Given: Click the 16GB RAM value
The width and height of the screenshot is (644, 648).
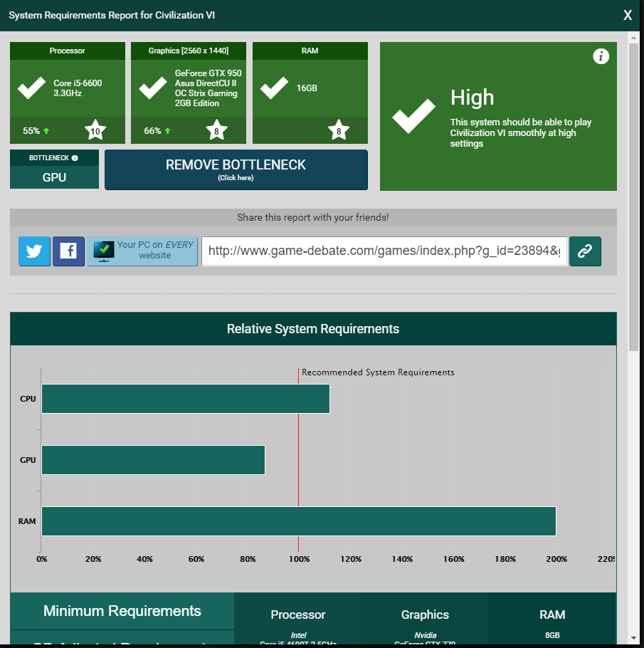Looking at the screenshot, I should 307,88.
